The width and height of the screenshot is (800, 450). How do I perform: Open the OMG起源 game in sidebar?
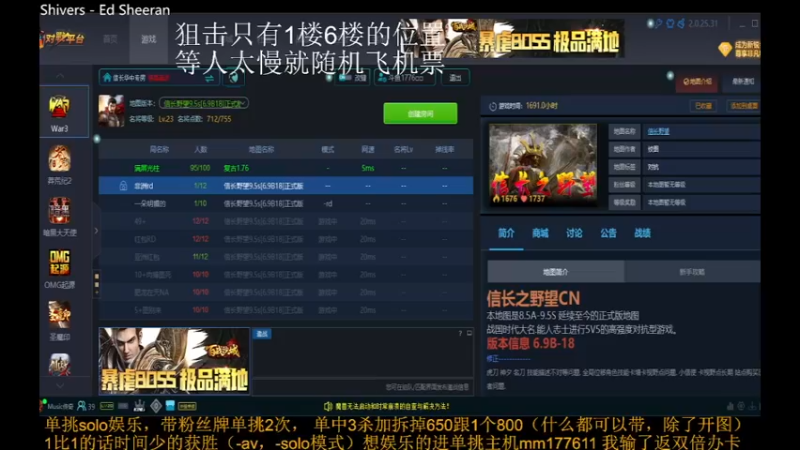[x=59, y=263]
